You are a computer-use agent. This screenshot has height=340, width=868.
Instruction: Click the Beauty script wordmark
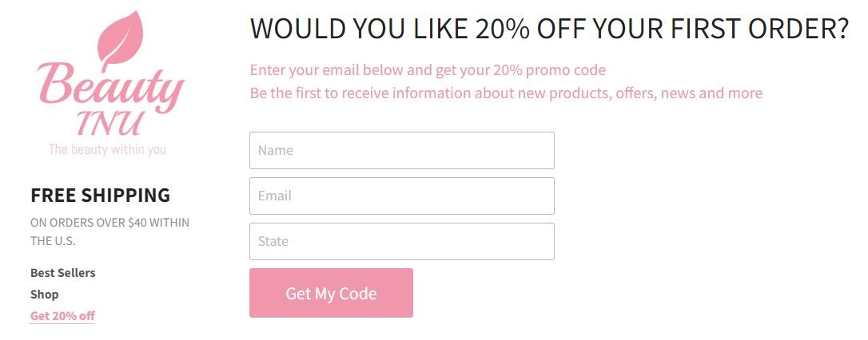point(110,86)
